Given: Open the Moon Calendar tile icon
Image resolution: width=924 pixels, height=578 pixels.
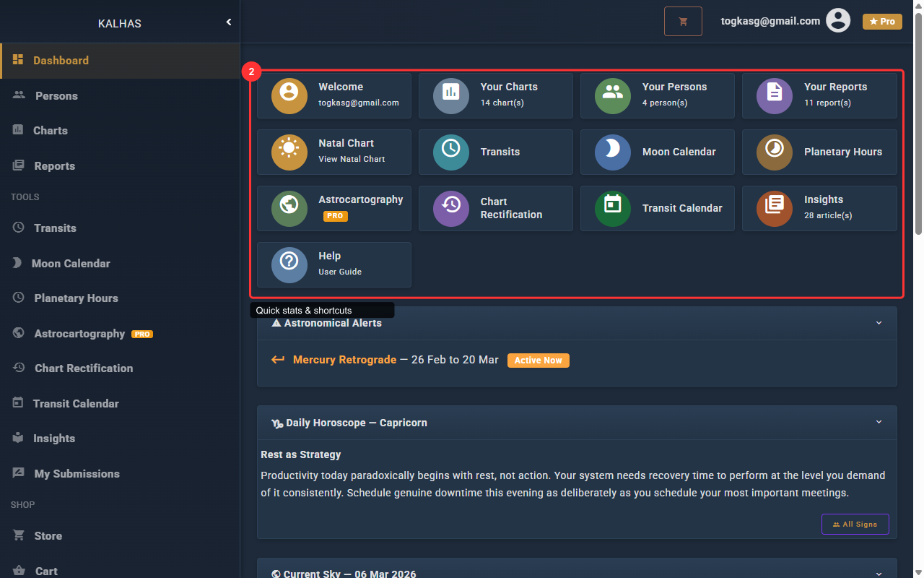Looking at the screenshot, I should 613,152.
